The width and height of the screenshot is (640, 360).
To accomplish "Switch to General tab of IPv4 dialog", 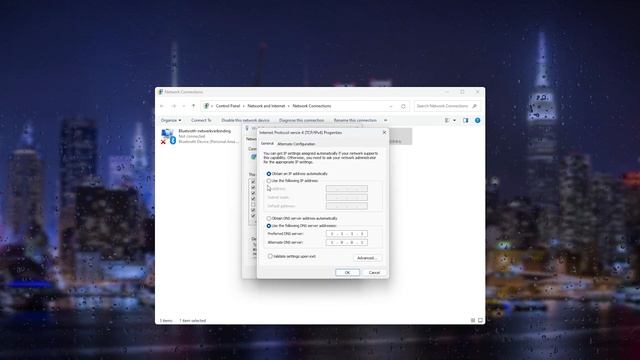I will click(267, 144).
